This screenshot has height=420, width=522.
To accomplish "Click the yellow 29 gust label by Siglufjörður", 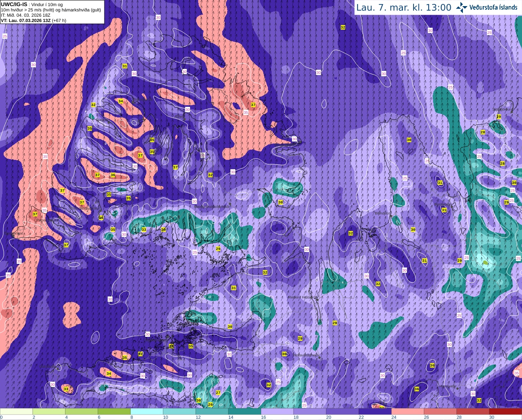I will 499,117.
